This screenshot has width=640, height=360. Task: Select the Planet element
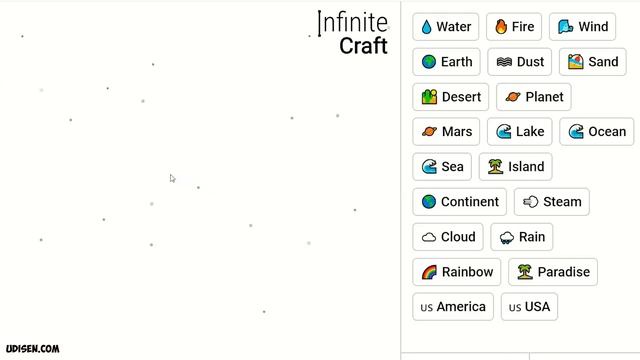coord(534,97)
